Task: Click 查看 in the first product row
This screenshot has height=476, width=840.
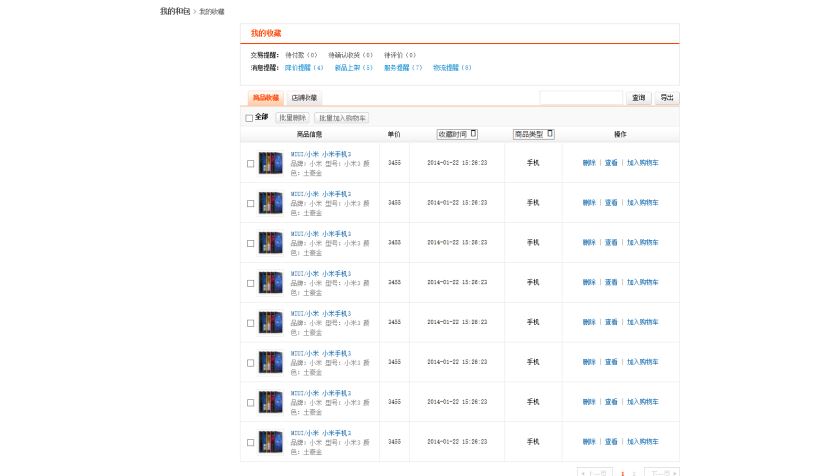Action: 611,163
